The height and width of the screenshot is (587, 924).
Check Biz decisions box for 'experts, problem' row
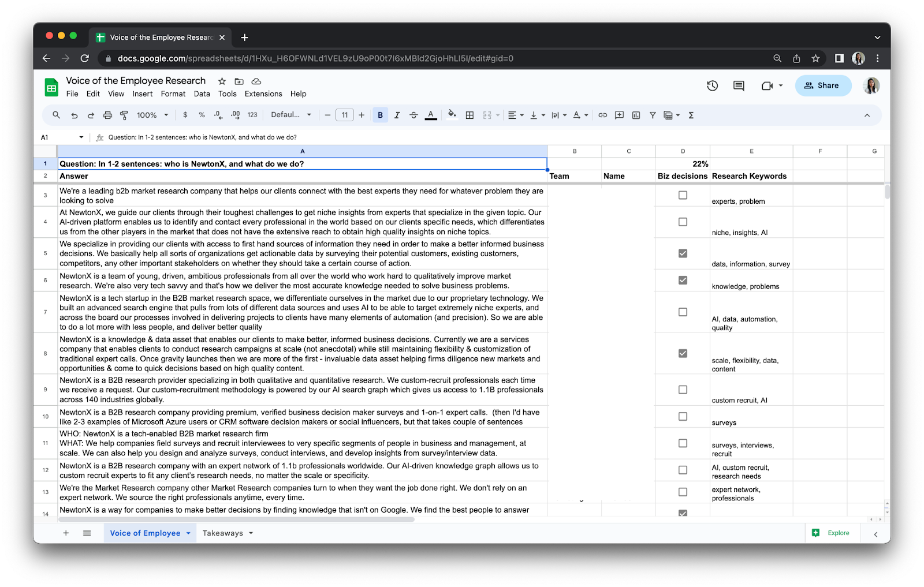pos(683,195)
